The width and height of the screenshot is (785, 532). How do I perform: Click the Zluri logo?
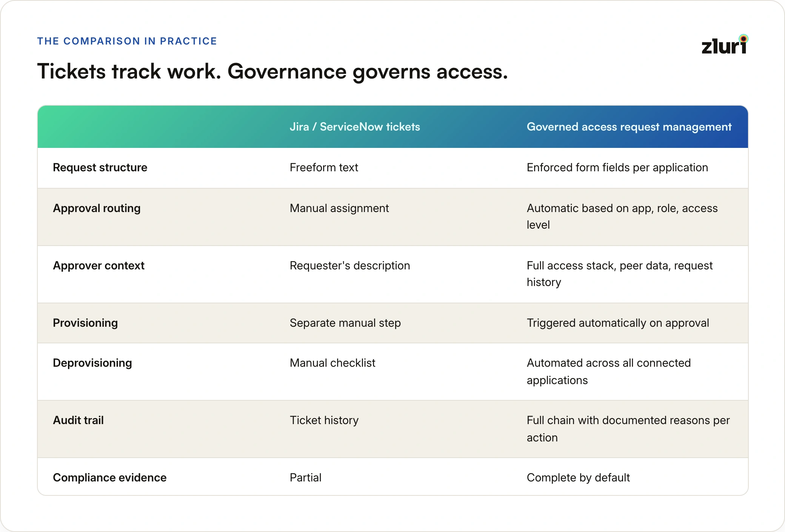click(725, 45)
